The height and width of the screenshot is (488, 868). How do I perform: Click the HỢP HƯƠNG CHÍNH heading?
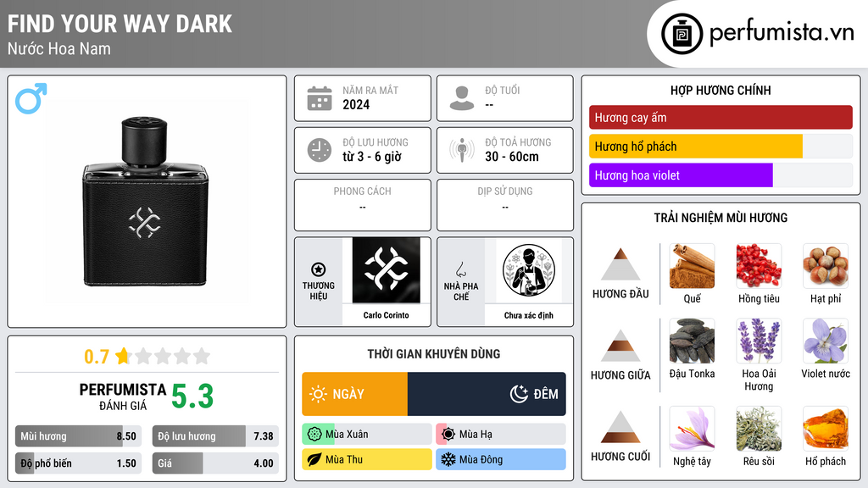pos(721,90)
